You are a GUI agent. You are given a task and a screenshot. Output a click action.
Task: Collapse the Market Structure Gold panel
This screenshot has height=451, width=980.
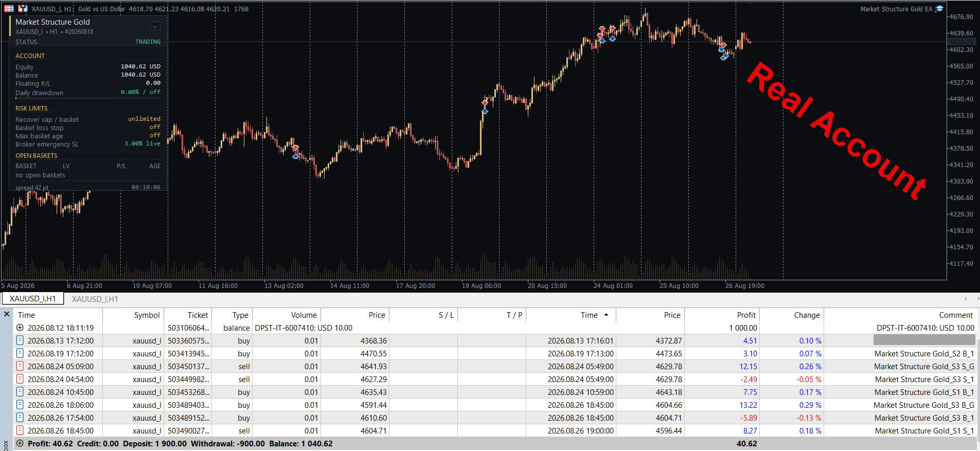155,26
